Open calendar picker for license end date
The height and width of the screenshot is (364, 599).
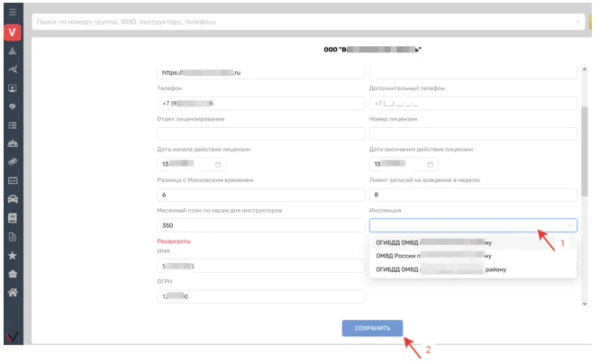[431, 165]
